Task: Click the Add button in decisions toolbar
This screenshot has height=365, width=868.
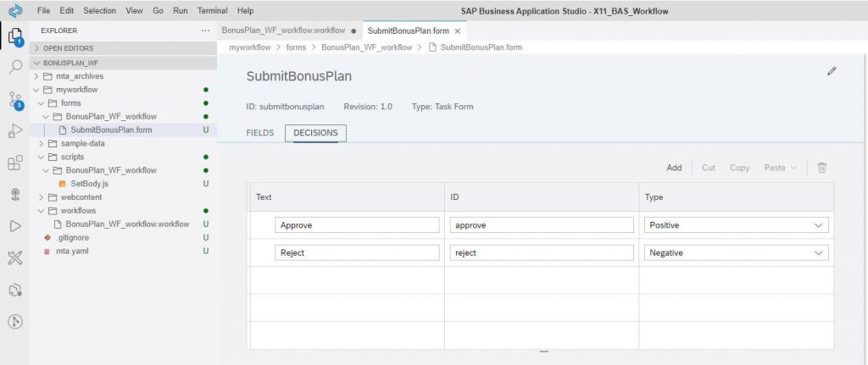Action: 674,168
